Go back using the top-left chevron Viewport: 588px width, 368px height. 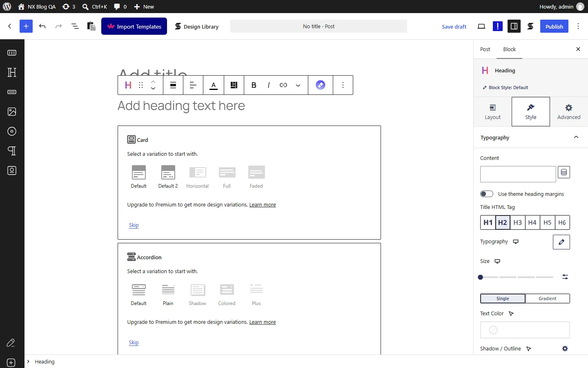[10, 26]
